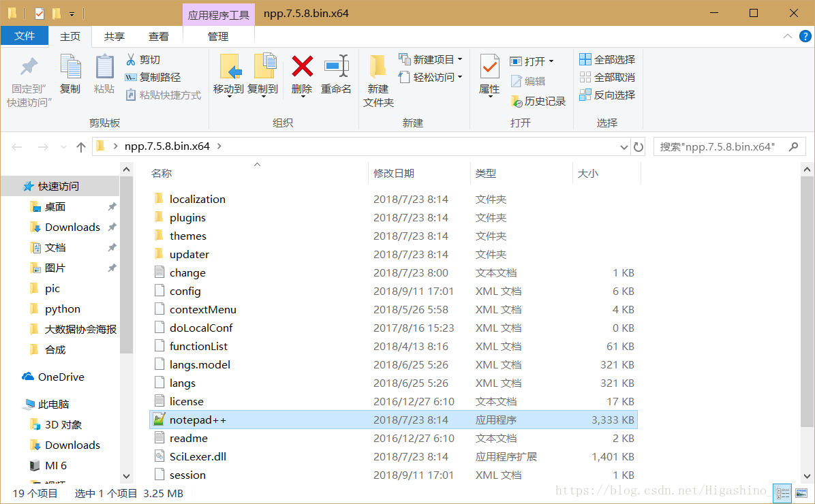Select the plugins folder
The height and width of the screenshot is (504, 815).
tap(393, 218)
